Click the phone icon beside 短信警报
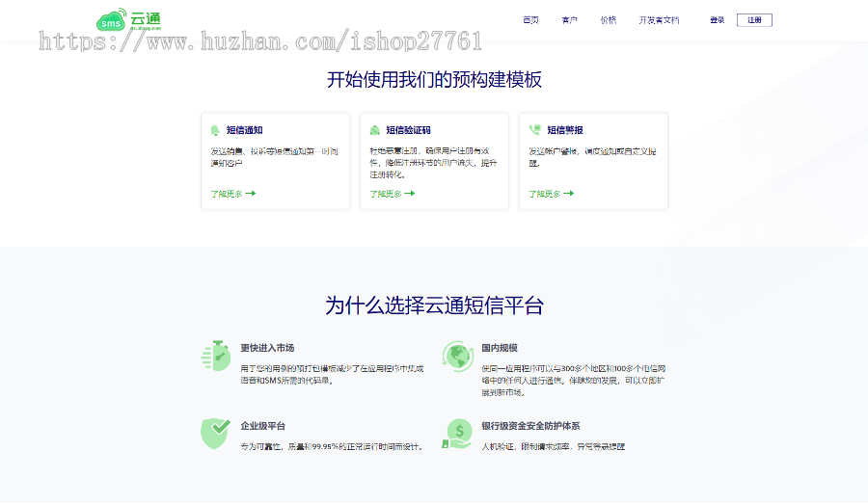This screenshot has width=868, height=504. (x=534, y=130)
